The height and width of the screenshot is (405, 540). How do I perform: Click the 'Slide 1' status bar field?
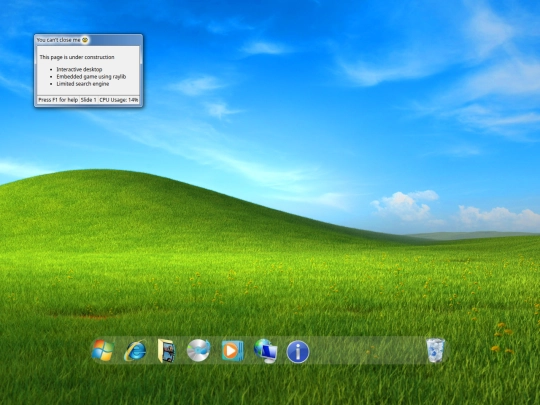(89, 100)
